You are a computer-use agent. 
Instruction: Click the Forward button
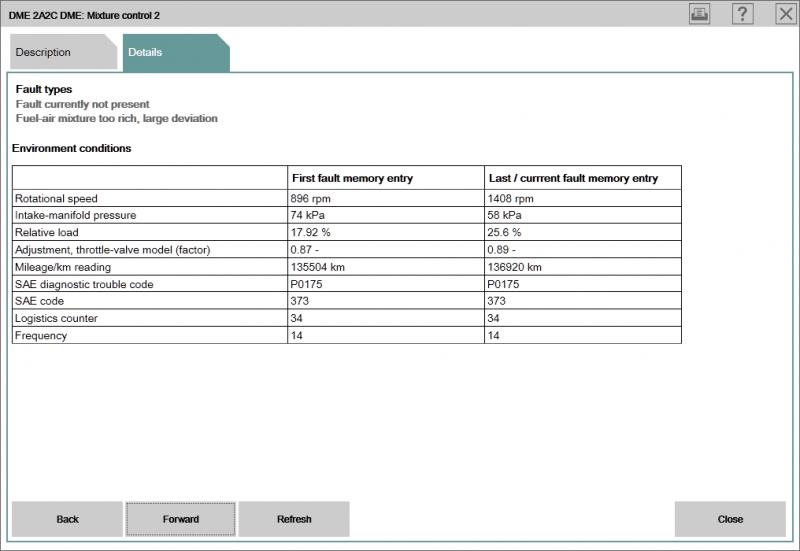coord(181,519)
